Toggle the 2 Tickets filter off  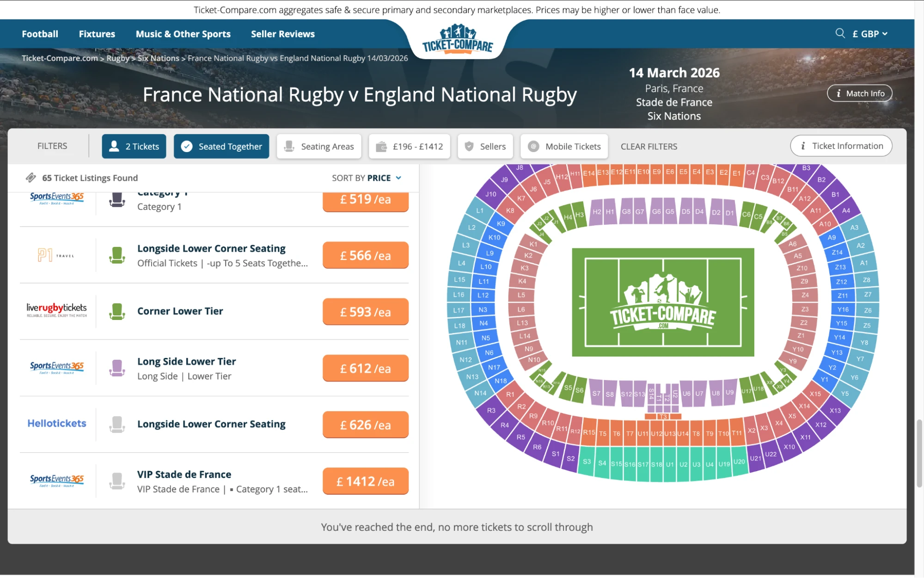point(134,146)
